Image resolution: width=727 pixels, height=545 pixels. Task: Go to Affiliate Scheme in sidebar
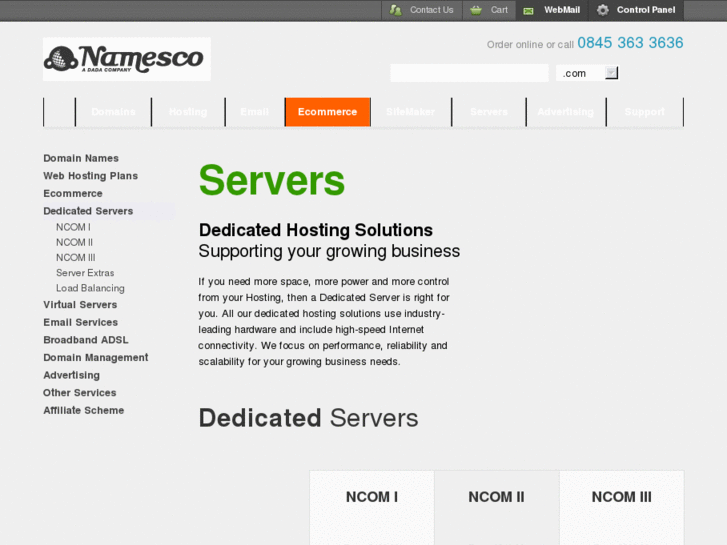(x=83, y=410)
